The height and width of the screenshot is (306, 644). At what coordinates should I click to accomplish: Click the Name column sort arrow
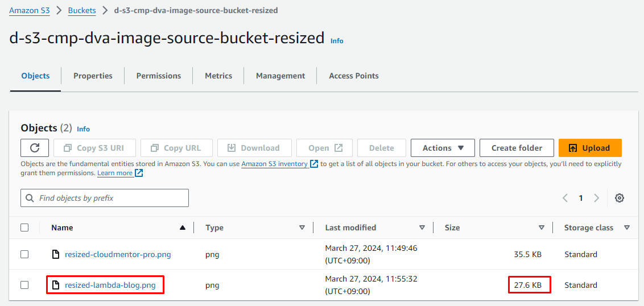183,228
